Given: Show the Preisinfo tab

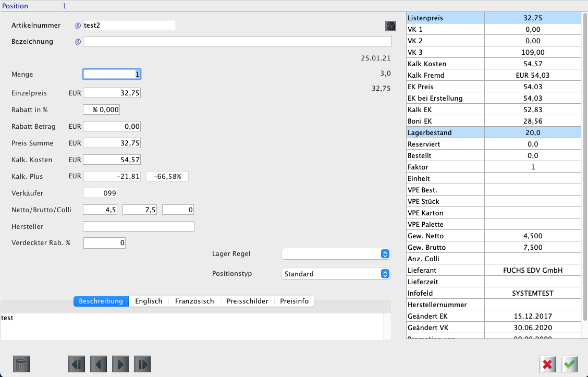Looking at the screenshot, I should click(x=294, y=301).
